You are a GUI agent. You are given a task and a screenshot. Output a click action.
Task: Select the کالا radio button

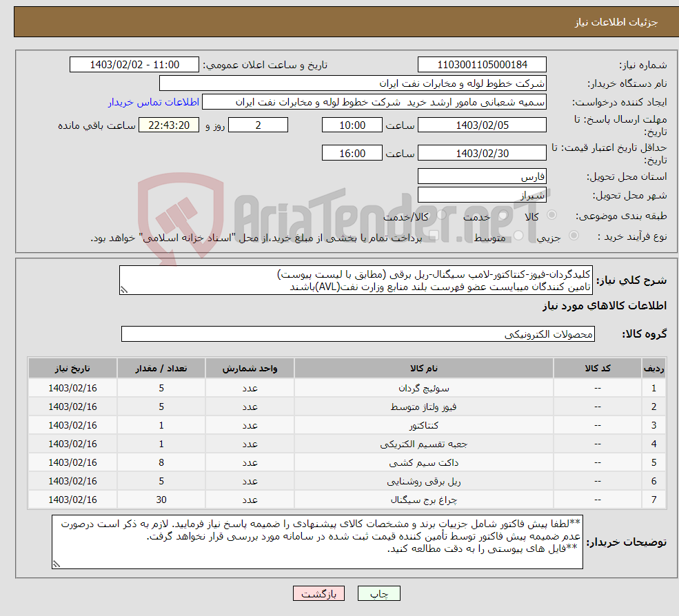(552, 215)
